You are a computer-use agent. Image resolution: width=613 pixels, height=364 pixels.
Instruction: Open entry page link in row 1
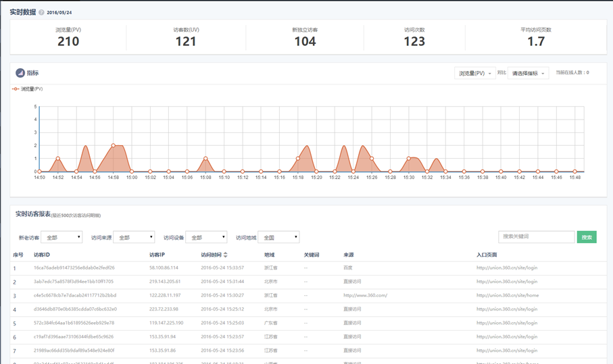pos(507,268)
